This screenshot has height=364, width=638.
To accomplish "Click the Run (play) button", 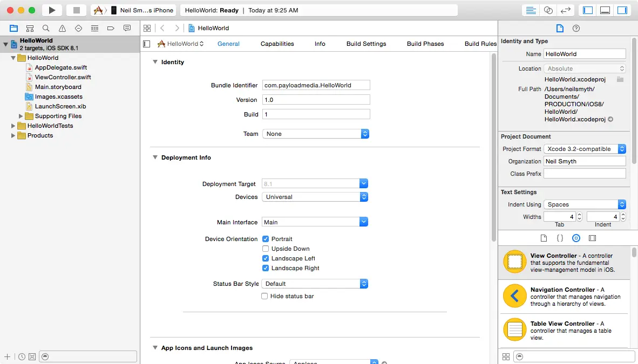I will point(52,10).
